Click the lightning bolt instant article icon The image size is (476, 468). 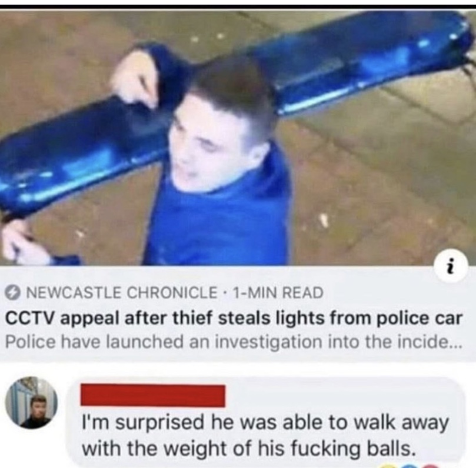pyautogui.click(x=13, y=293)
